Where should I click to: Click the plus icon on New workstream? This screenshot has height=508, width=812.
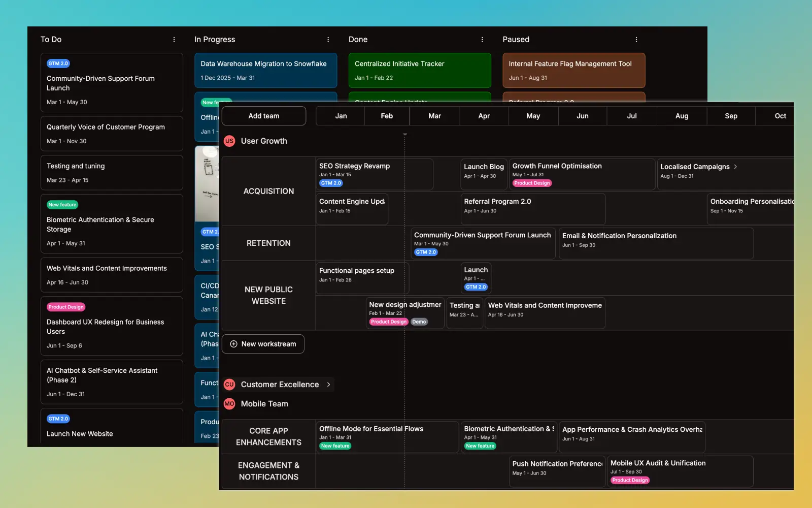click(x=233, y=344)
